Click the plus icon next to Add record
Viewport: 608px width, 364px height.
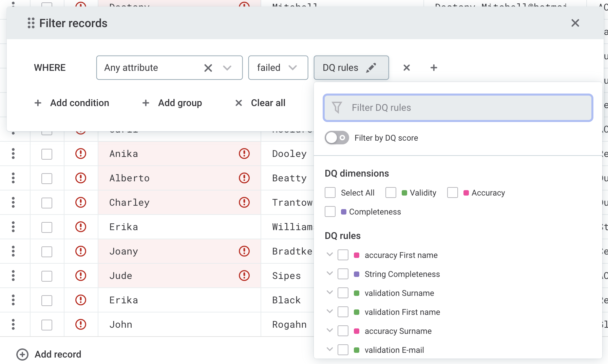22,354
